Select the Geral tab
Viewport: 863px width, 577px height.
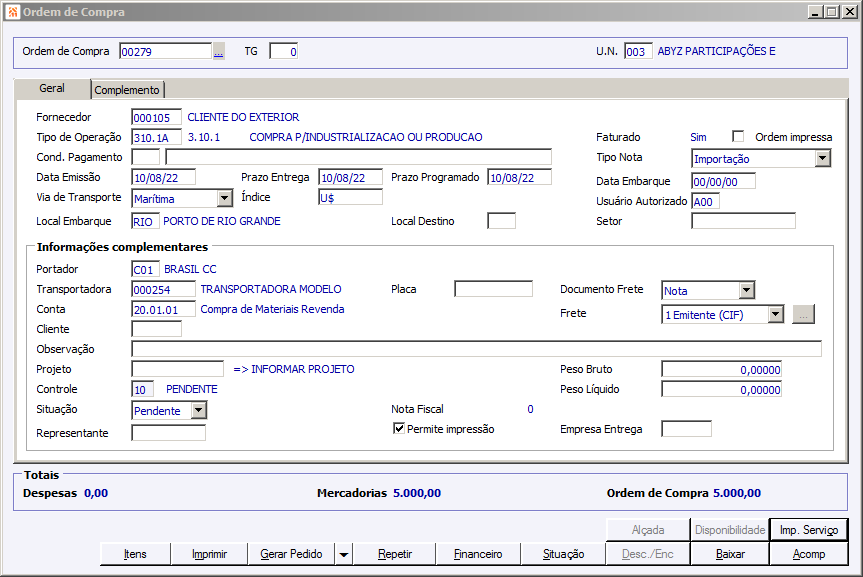tap(52, 89)
